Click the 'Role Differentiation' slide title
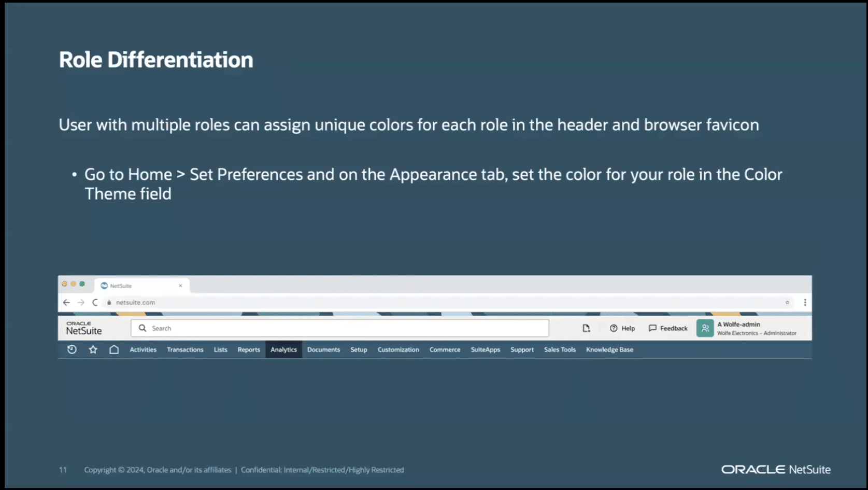The height and width of the screenshot is (490, 868). pos(156,60)
